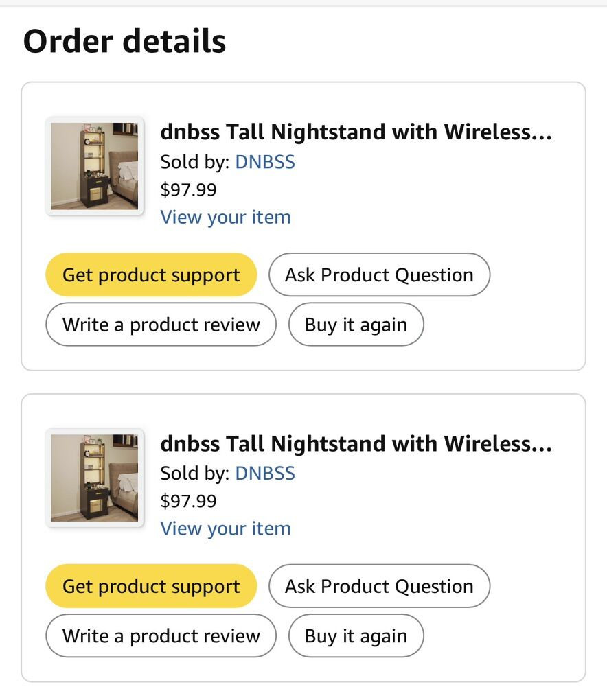Click 'View your item' for second item
The width and height of the screenshot is (607, 700).
225,528
